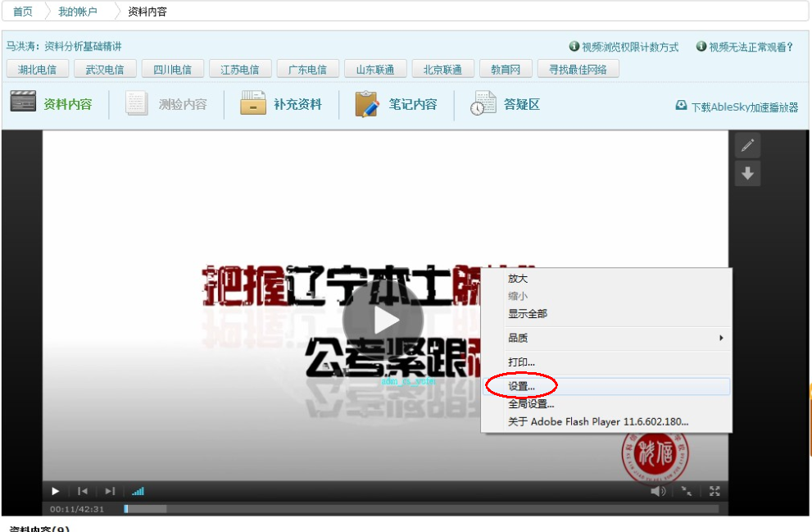Select the 湖北电信 server button
Screen dimensions: 812x532
coord(37,69)
